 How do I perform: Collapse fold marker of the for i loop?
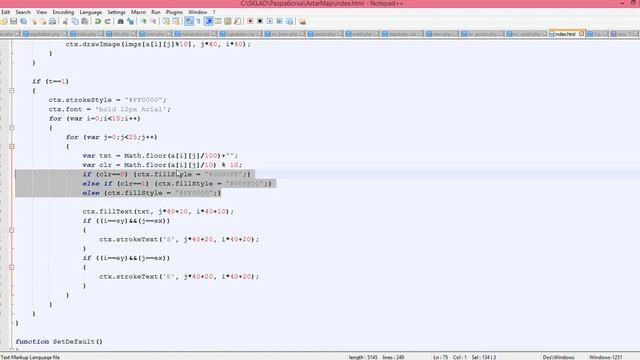click(12, 128)
